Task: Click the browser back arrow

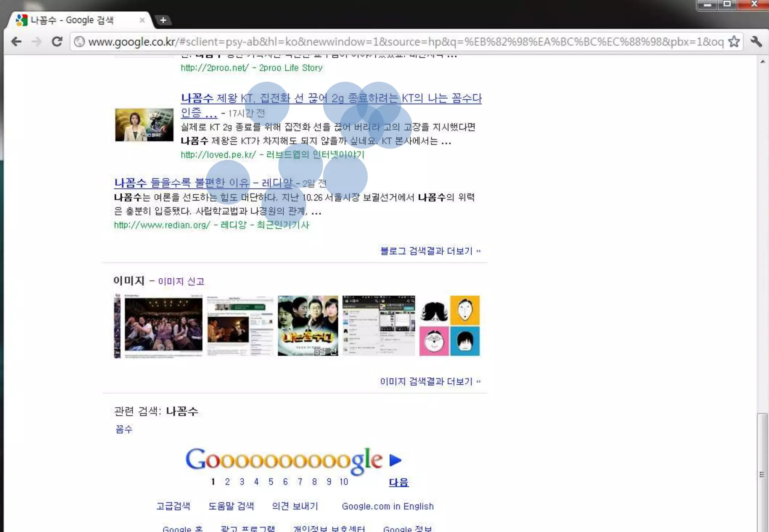Action: click(x=16, y=42)
